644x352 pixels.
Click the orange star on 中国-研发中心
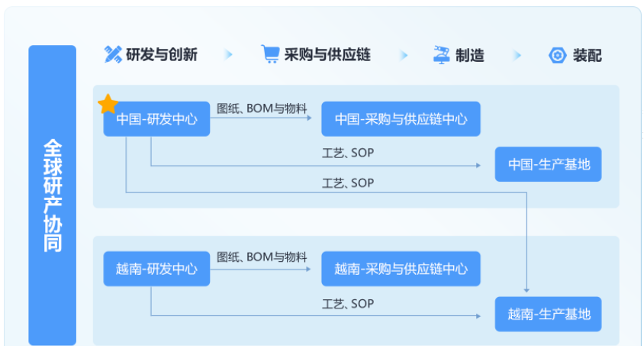(108, 104)
